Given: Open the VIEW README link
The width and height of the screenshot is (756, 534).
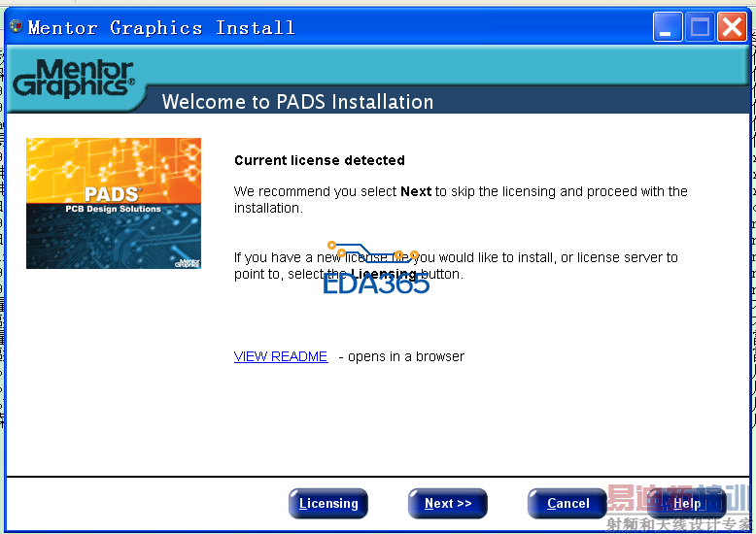Looking at the screenshot, I should coord(281,356).
